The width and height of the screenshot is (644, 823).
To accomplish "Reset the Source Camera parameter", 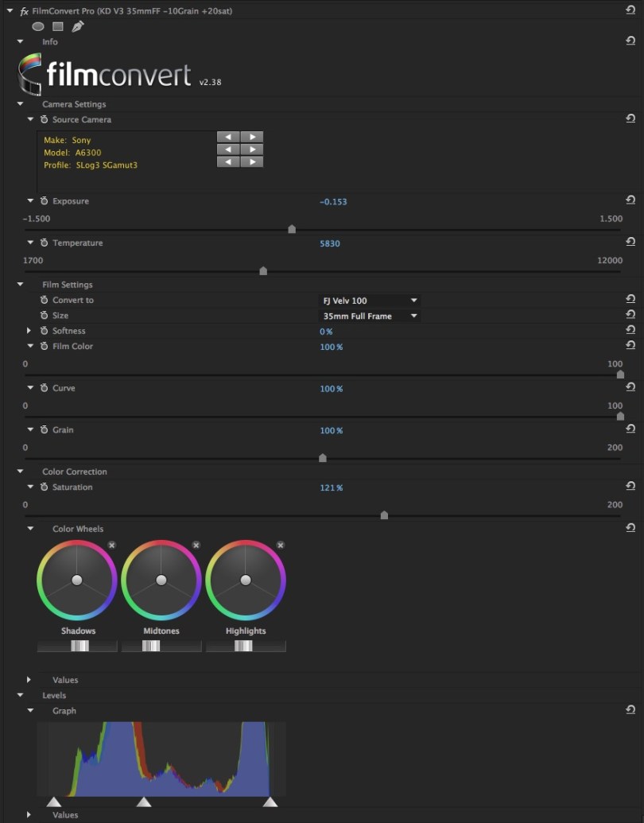I will coord(630,118).
